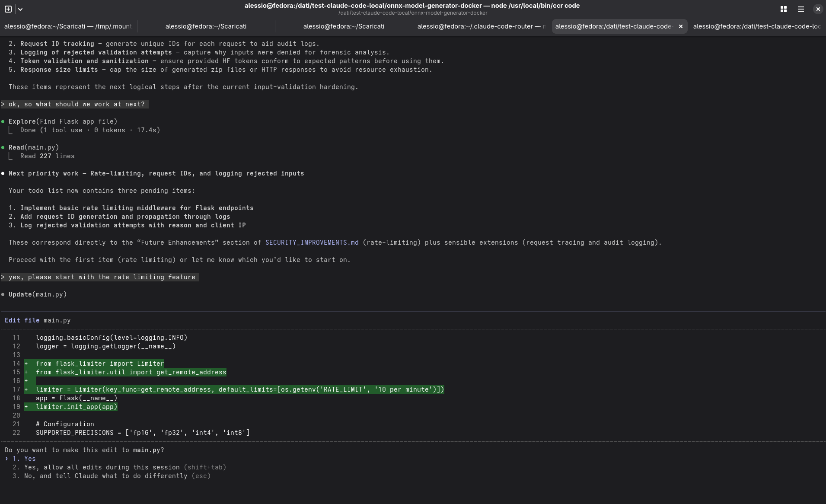The image size is (826, 504).
Task: Open the tab overview grid
Action: click(x=783, y=9)
